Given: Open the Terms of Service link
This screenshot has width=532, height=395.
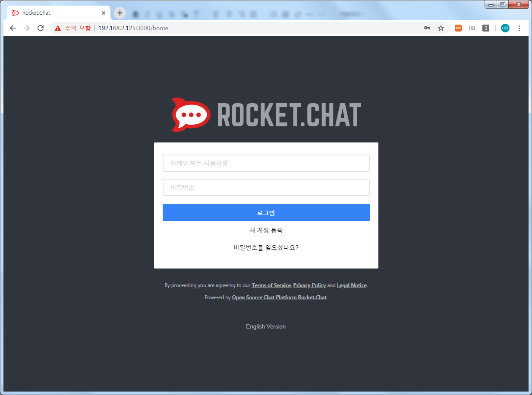Looking at the screenshot, I should [271, 285].
